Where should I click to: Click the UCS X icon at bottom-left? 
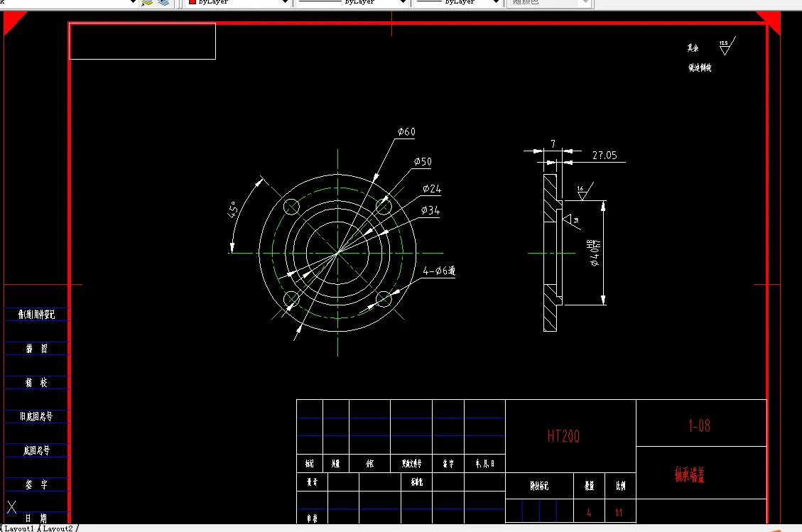click(x=12, y=507)
